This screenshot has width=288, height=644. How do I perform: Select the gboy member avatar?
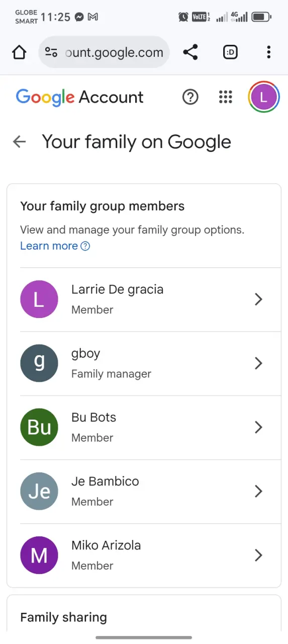click(39, 363)
